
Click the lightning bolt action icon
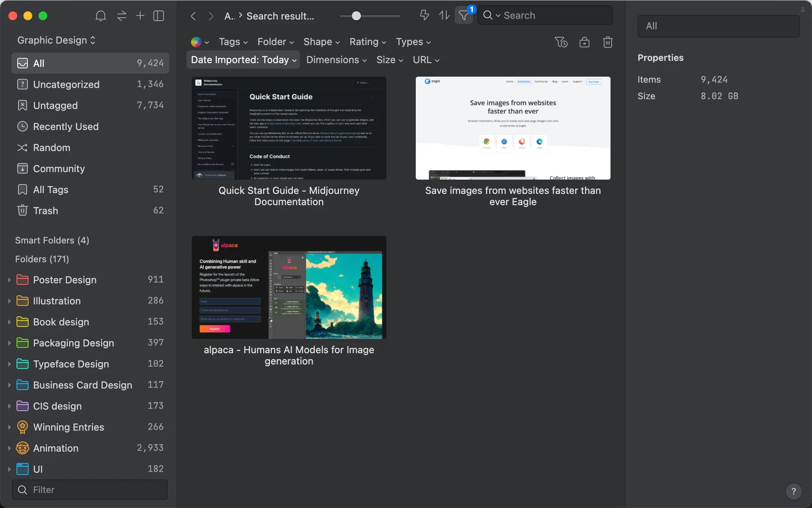(x=424, y=15)
